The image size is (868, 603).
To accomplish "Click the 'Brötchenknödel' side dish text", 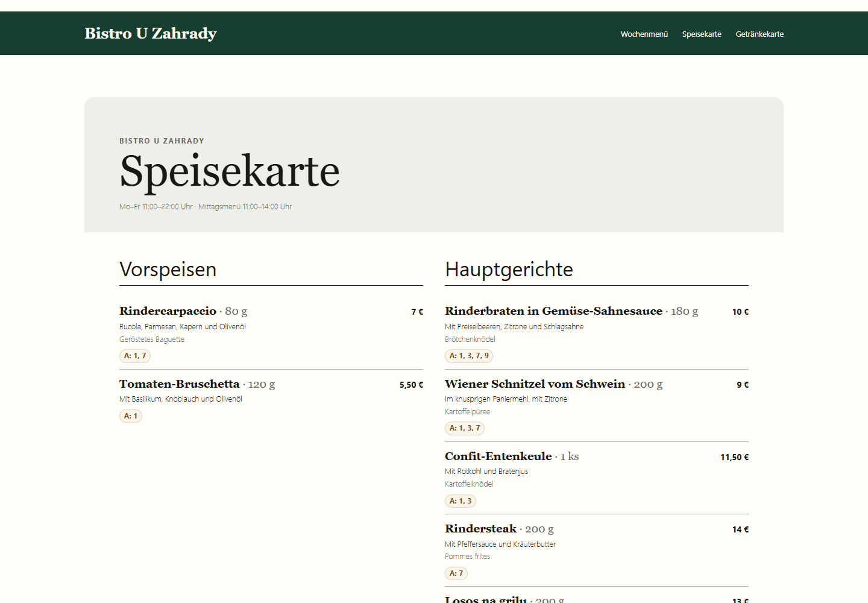I will (x=470, y=339).
